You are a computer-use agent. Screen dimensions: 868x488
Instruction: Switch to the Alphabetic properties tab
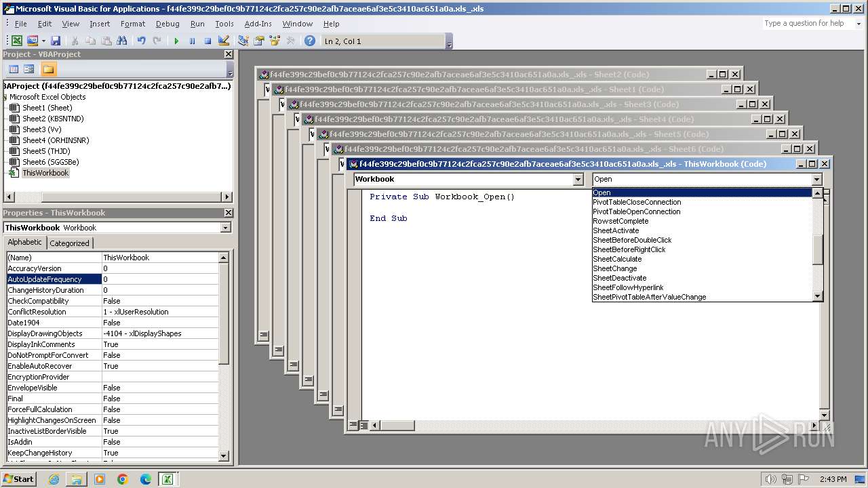tap(24, 243)
